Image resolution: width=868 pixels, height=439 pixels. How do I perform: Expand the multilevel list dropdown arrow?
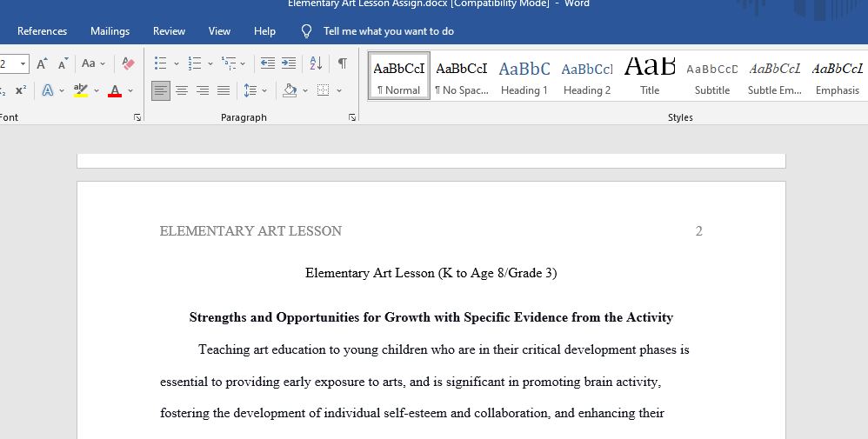[x=243, y=63]
